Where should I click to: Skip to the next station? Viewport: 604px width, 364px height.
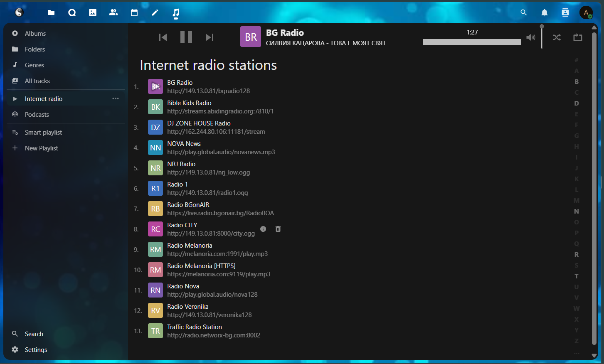[210, 37]
